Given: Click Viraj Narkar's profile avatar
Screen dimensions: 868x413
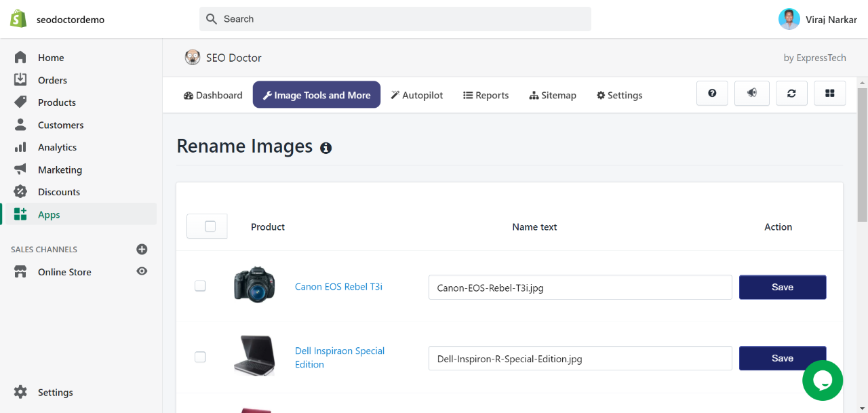Looking at the screenshot, I should pos(789,19).
